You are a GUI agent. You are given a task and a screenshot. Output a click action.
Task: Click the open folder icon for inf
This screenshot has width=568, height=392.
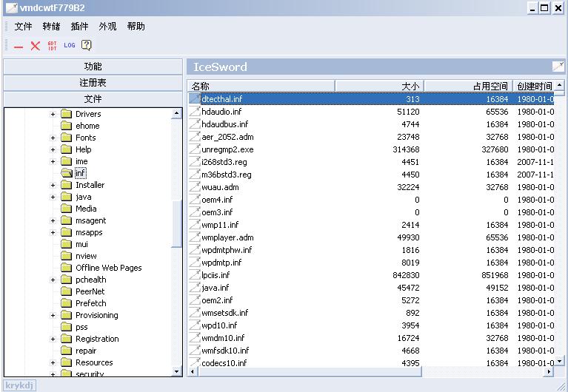(x=67, y=173)
